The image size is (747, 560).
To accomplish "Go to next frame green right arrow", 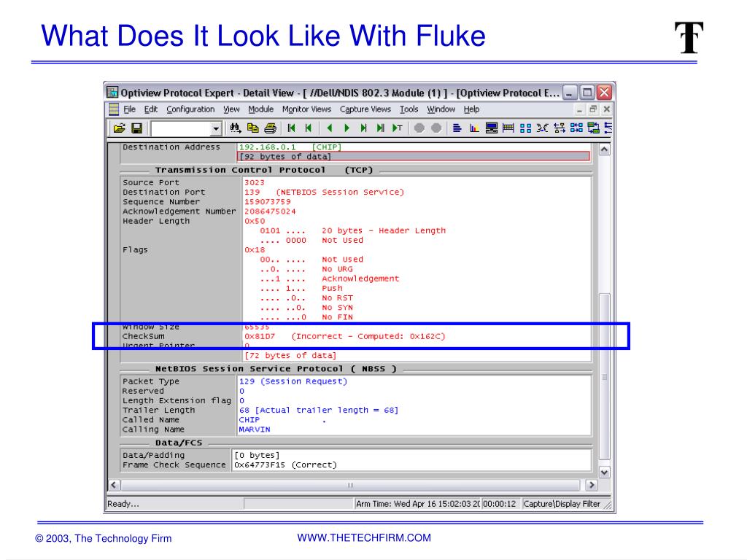I will [x=347, y=128].
